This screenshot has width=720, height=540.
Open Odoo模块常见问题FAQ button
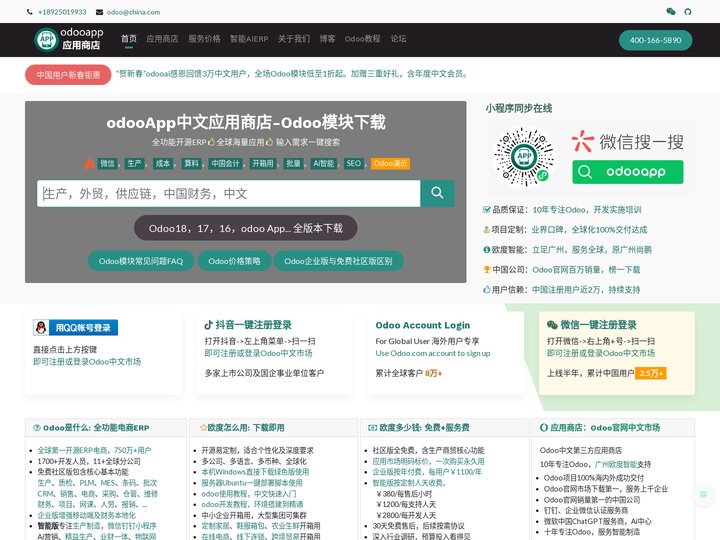pos(141,261)
